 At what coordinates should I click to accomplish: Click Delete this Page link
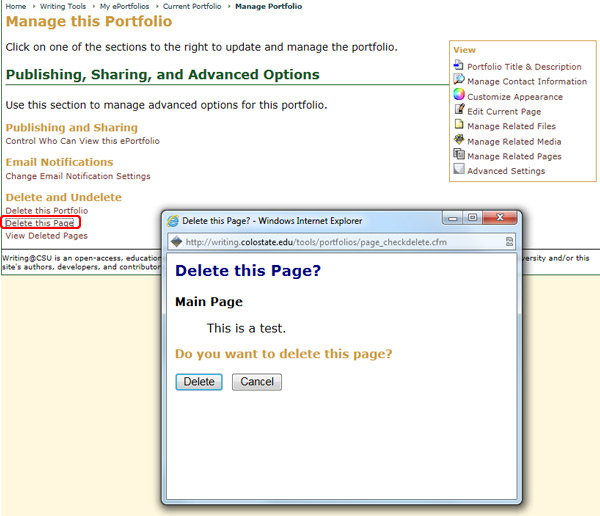pyautogui.click(x=40, y=223)
